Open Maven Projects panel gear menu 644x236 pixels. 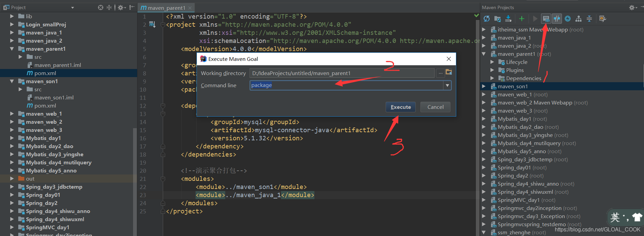(x=633, y=7)
